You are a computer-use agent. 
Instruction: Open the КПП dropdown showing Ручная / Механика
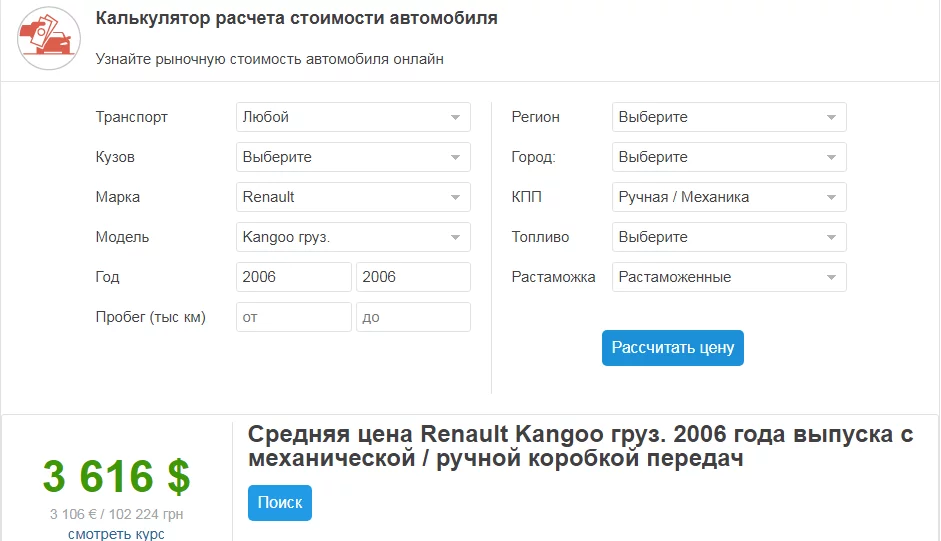729,197
